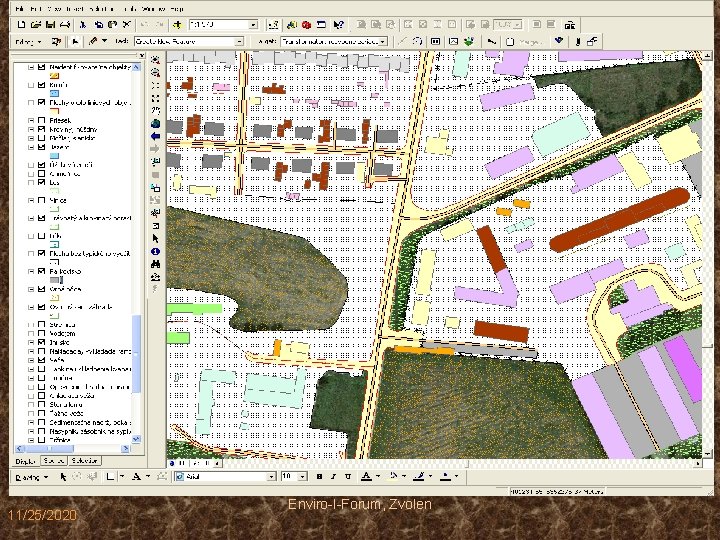Select the Identify tool icon

coord(155,250)
